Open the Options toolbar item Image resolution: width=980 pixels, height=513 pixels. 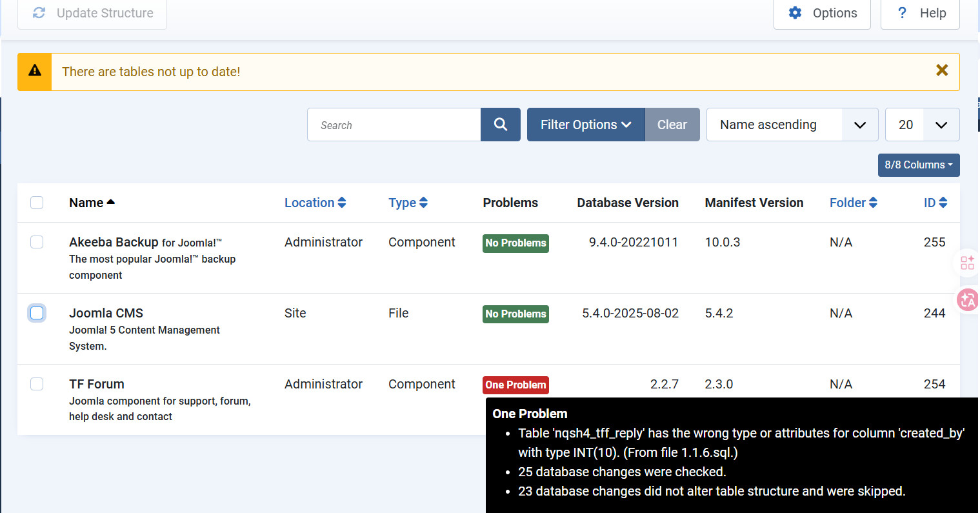tap(822, 14)
